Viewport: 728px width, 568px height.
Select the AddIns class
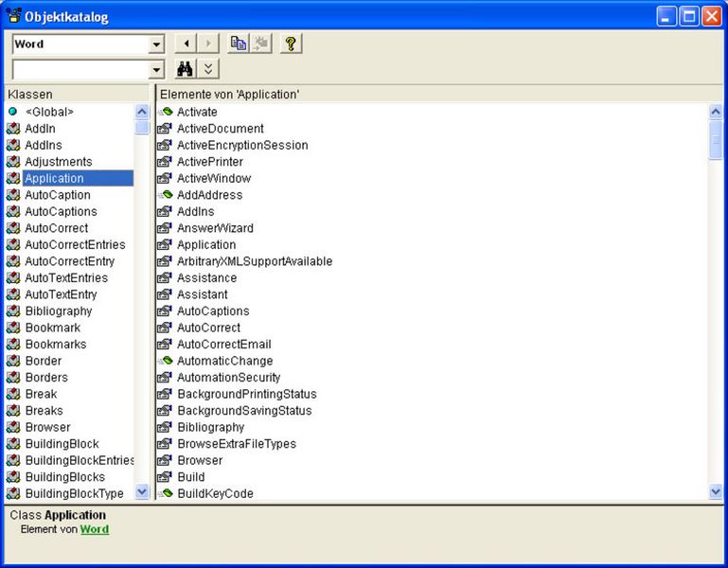(44, 145)
